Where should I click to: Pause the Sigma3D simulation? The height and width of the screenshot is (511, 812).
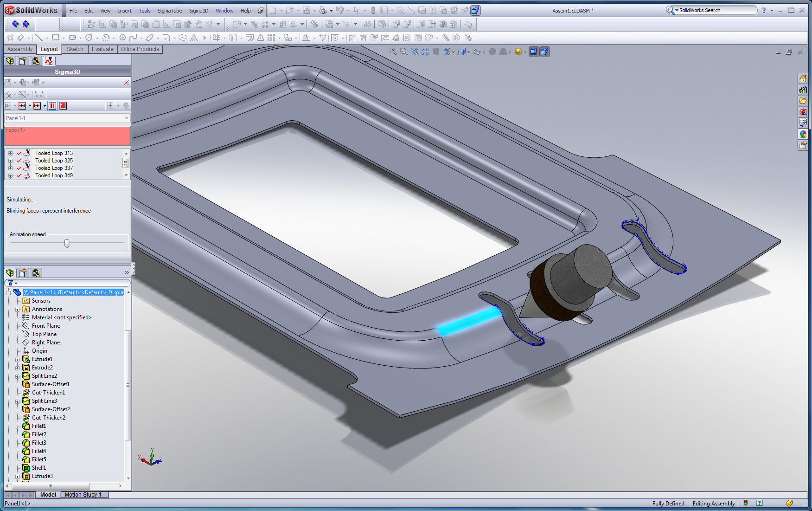pos(52,106)
